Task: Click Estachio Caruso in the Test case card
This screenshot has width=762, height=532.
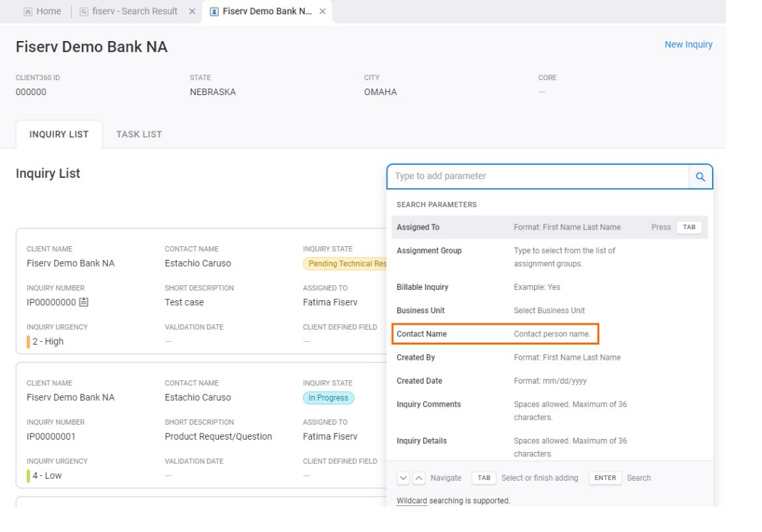Action: (198, 263)
